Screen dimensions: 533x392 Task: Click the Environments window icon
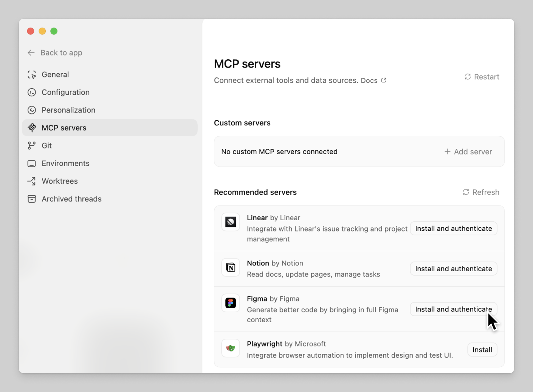coord(31,163)
